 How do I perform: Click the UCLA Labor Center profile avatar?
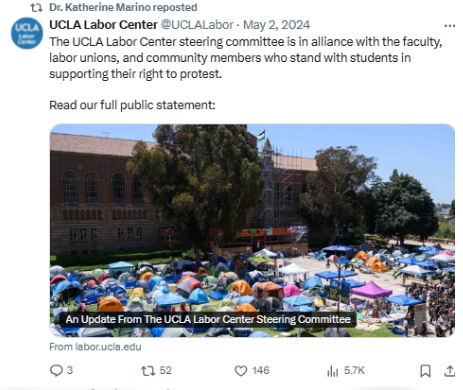(27, 33)
